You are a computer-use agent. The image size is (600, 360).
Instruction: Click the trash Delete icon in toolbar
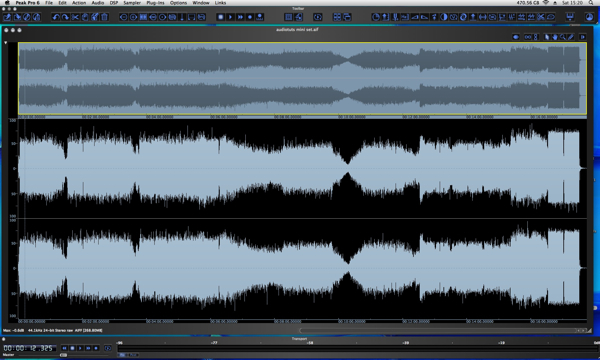pos(104,17)
